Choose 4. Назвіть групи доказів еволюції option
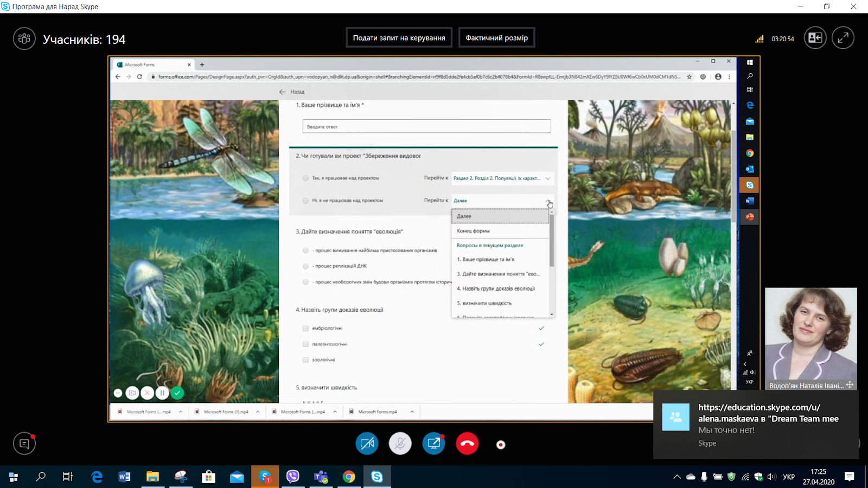 point(500,289)
